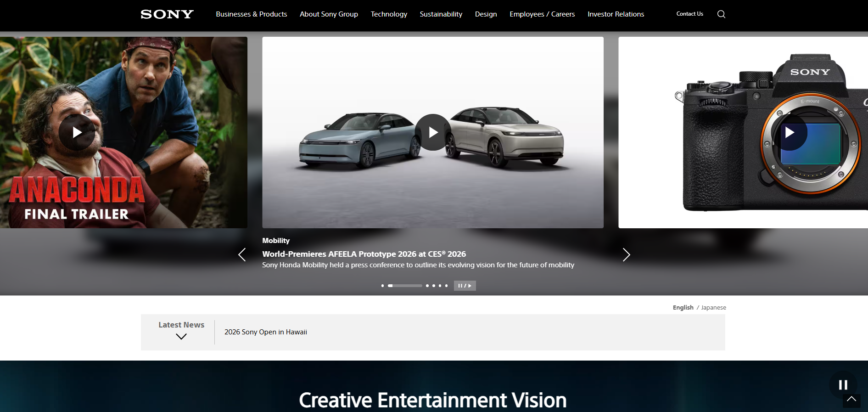Click the Sony logo in the header
Image resolution: width=868 pixels, height=412 pixels.
[167, 14]
